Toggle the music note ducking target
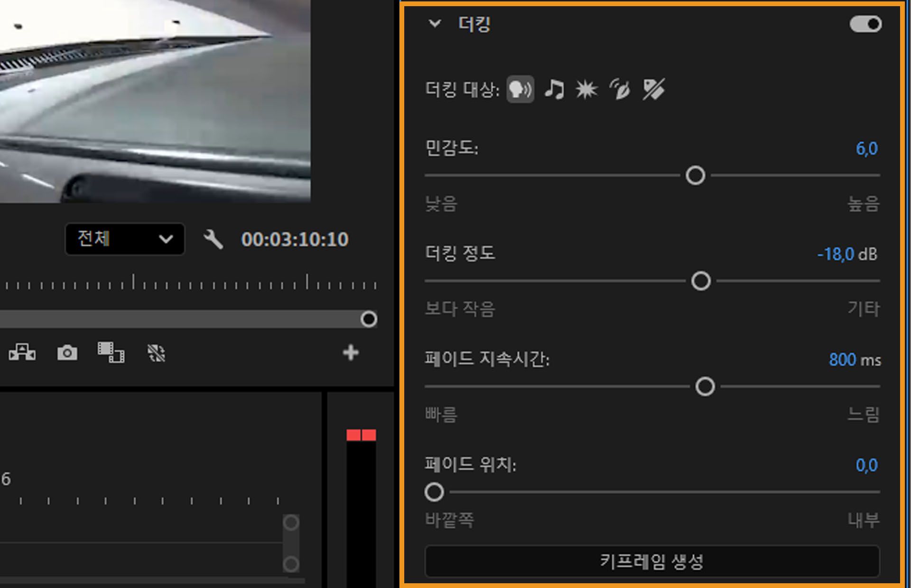Image resolution: width=911 pixels, height=588 pixels. click(x=555, y=89)
